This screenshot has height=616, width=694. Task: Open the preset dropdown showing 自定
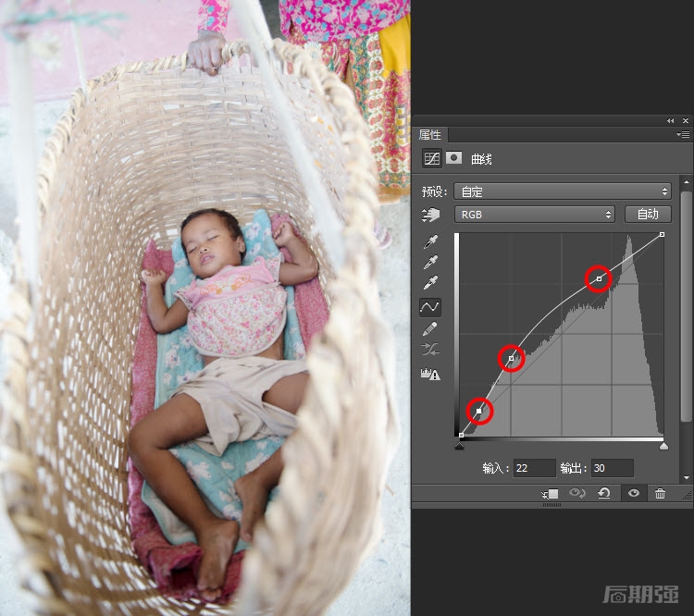coord(563,191)
